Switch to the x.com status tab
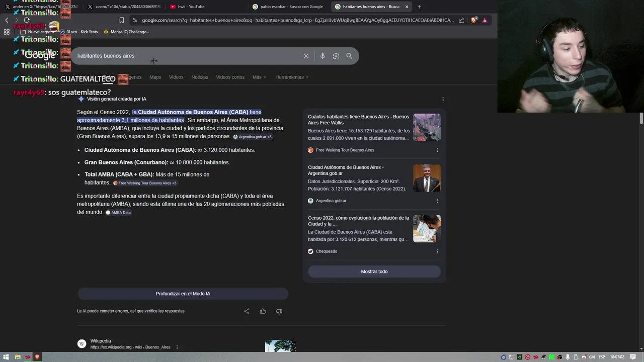644x362 pixels. coord(125,7)
